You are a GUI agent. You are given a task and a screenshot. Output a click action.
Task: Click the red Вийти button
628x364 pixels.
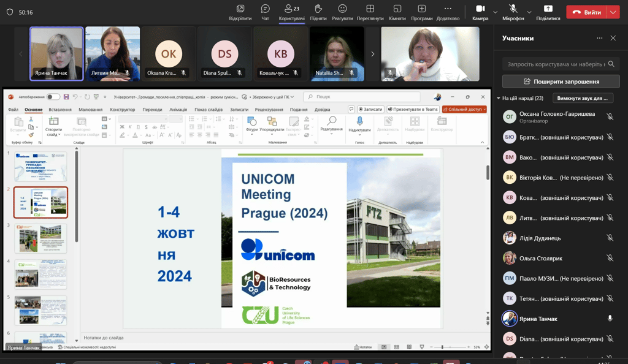point(587,12)
